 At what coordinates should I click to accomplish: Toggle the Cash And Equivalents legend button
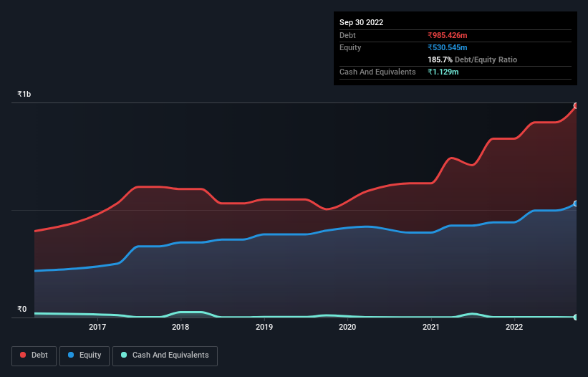click(x=165, y=355)
